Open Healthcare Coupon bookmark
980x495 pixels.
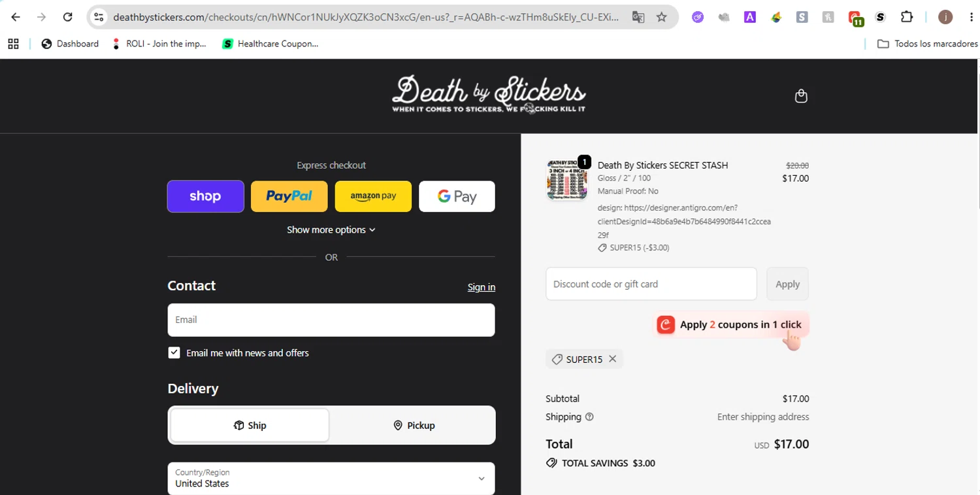tap(270, 44)
